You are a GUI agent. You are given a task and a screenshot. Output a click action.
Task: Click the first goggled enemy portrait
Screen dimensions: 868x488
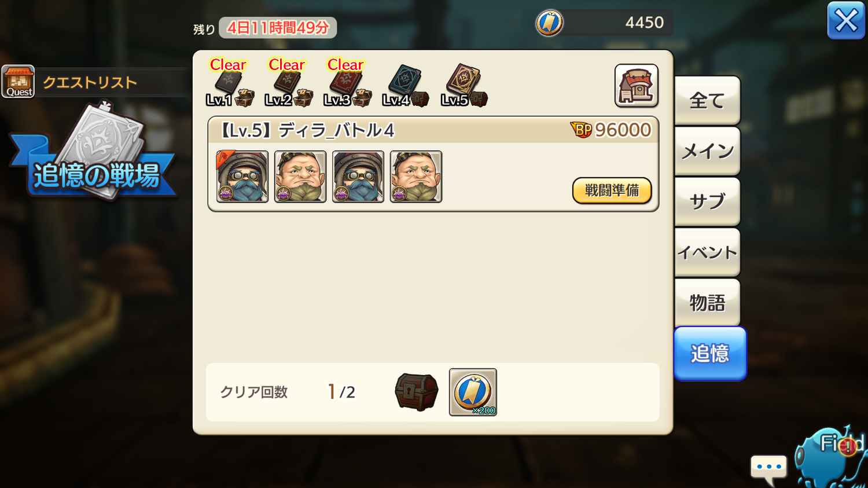tap(242, 177)
